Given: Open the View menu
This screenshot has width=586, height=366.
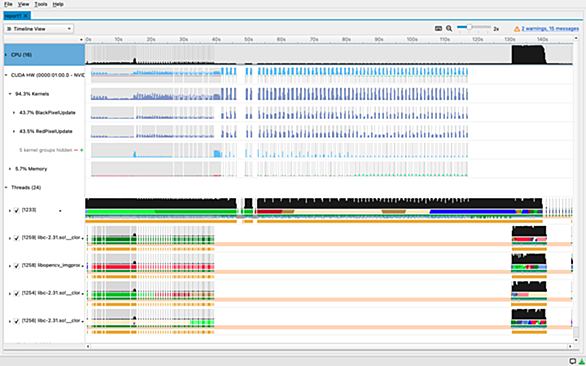Looking at the screenshot, I should point(23,4).
